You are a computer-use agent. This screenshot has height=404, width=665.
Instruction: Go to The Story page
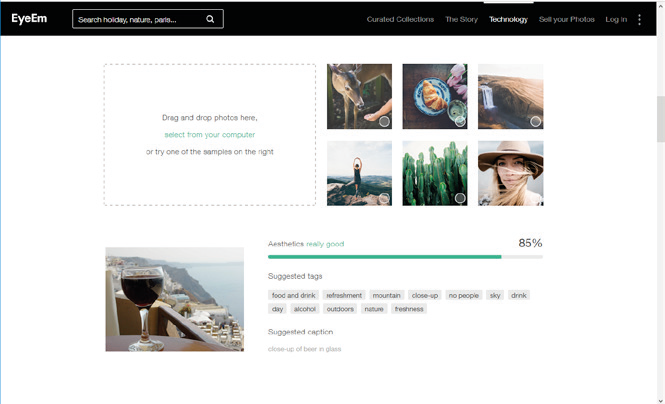461,19
